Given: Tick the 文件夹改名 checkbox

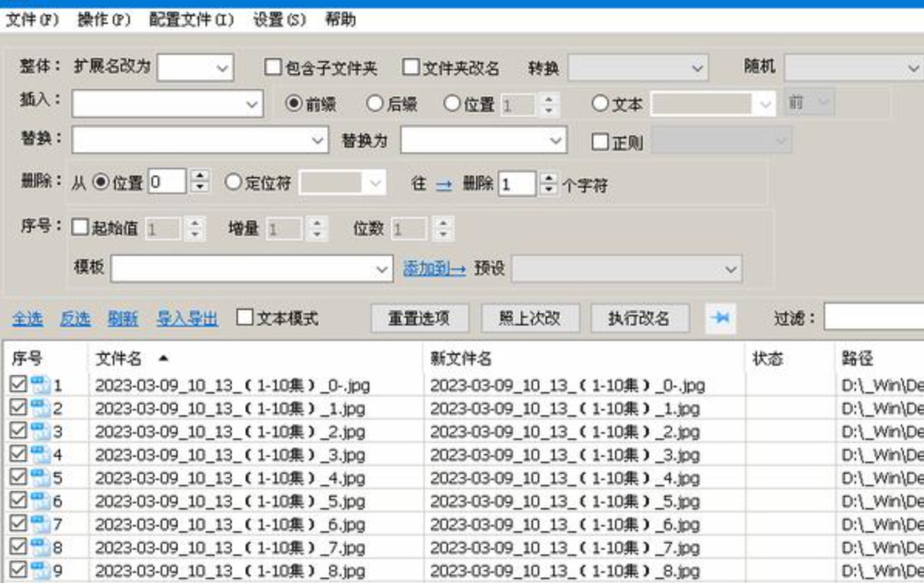Looking at the screenshot, I should coord(411,67).
